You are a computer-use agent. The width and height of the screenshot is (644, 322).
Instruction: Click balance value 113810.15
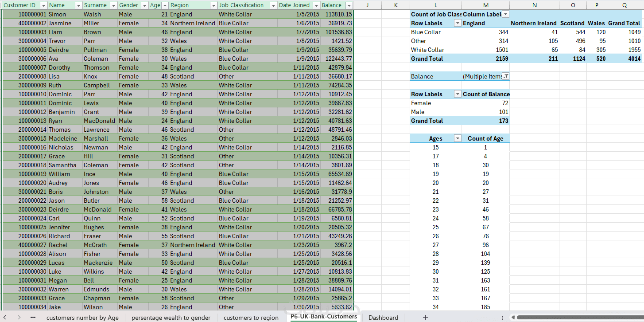[x=337, y=14]
